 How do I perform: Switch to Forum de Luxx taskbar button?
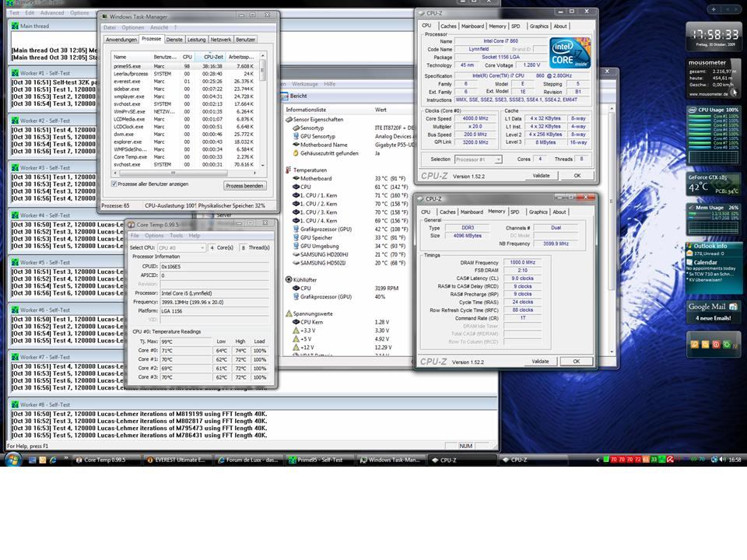coord(249,460)
